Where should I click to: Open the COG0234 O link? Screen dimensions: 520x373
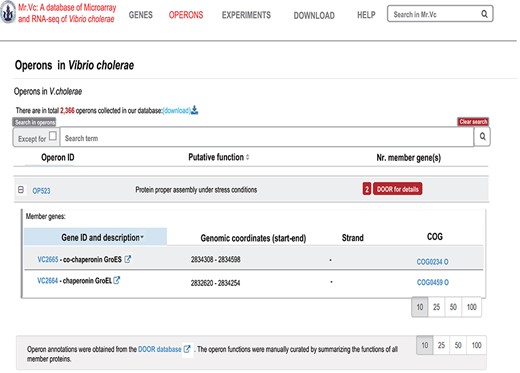coord(432,262)
